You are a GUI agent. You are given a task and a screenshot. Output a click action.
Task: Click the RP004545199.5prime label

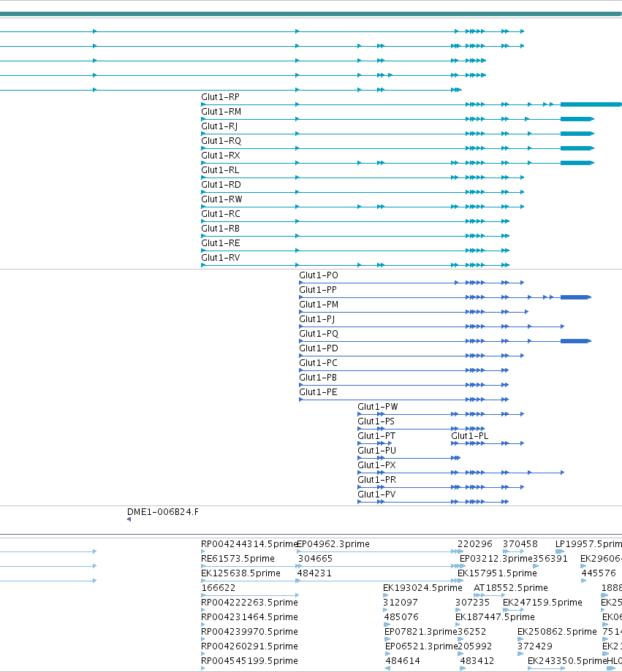pos(249,660)
